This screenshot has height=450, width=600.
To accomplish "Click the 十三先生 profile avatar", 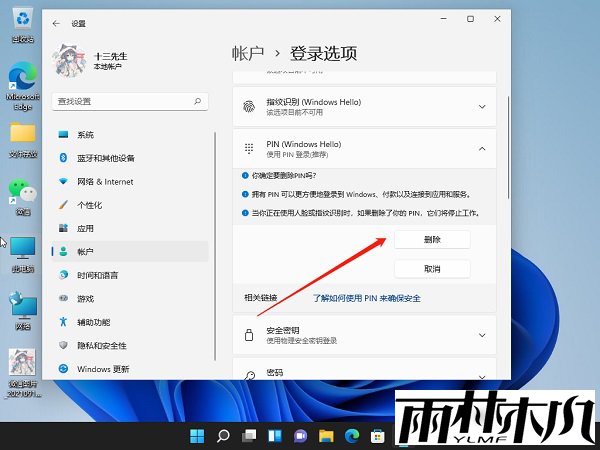I will tap(69, 61).
